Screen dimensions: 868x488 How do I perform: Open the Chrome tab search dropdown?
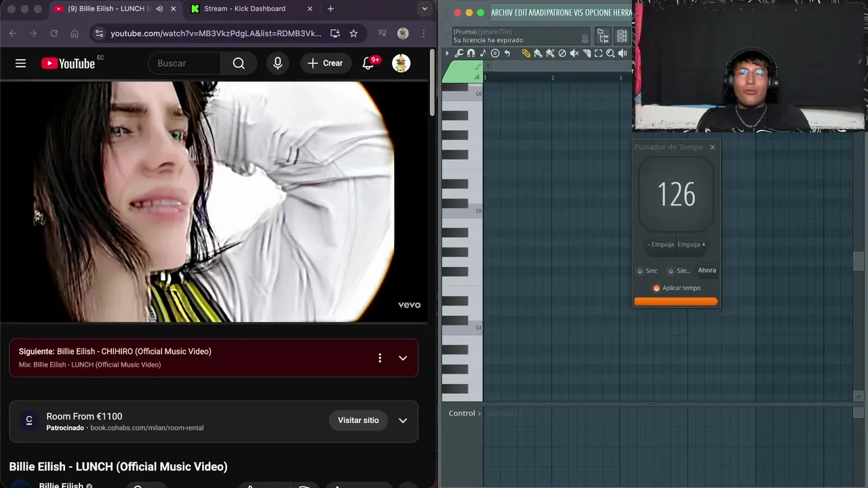[425, 9]
